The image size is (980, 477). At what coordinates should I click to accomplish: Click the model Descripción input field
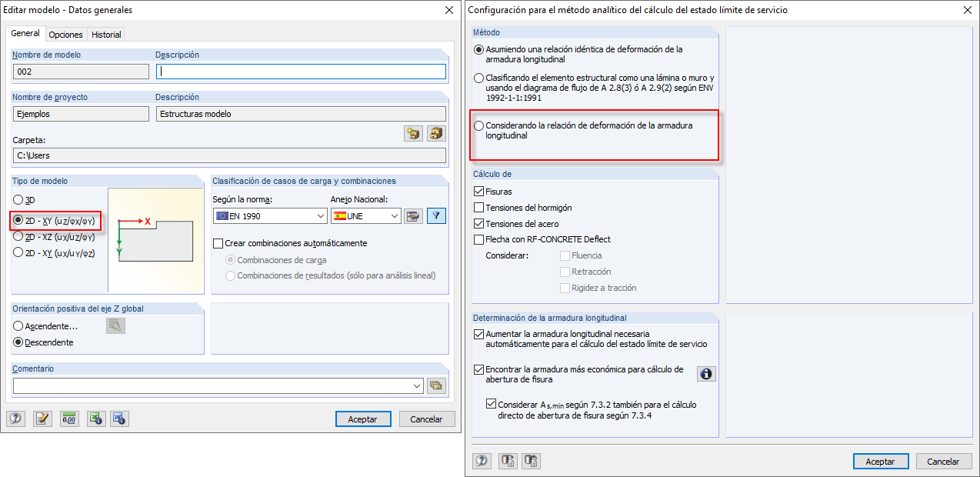(301, 72)
